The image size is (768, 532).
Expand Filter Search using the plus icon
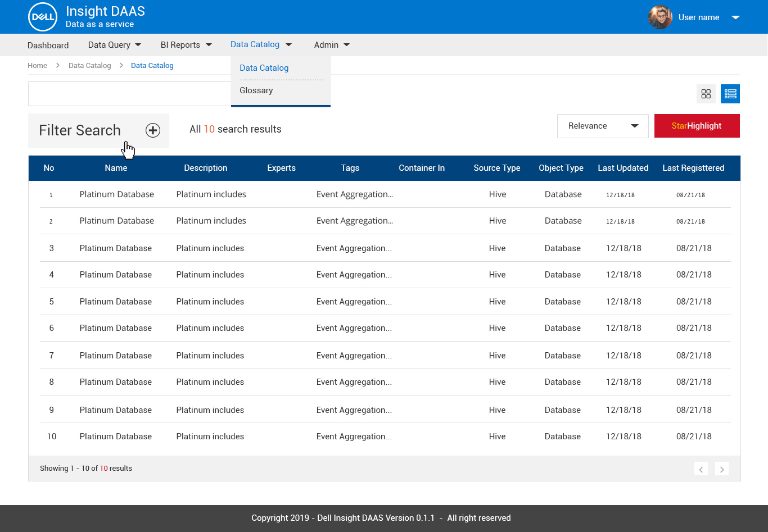coord(152,130)
